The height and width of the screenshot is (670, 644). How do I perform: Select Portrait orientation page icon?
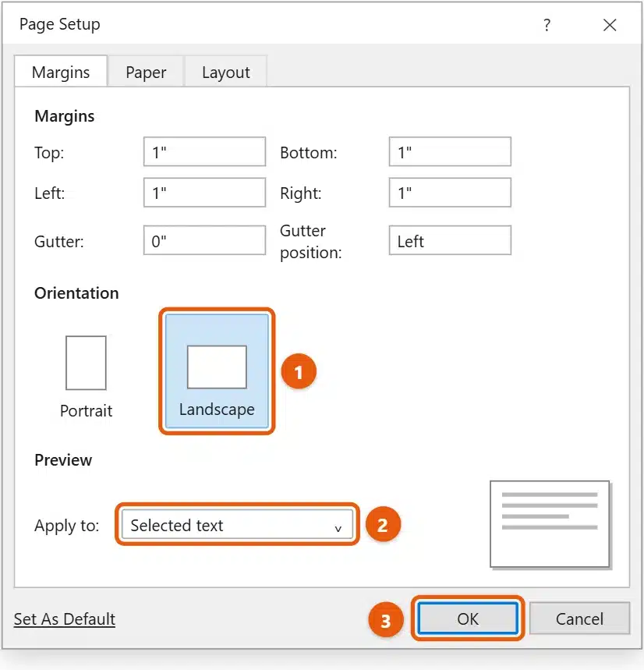[86, 363]
